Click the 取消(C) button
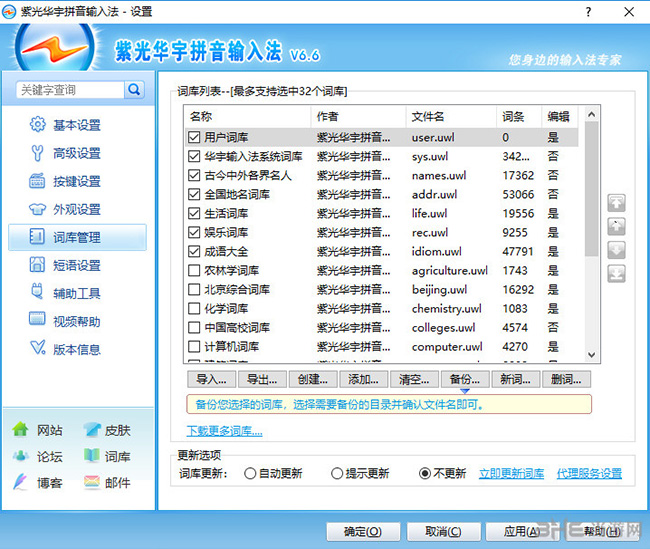Screen dimensions: 650x549 [444, 532]
